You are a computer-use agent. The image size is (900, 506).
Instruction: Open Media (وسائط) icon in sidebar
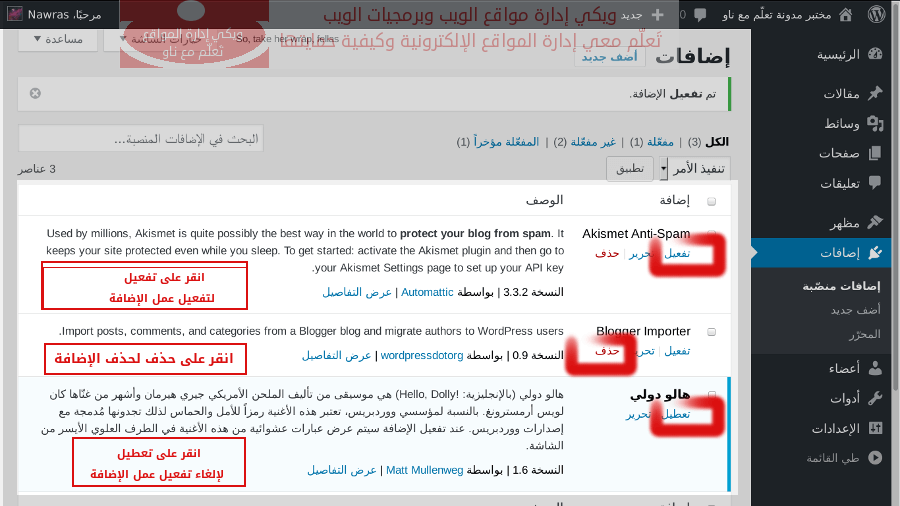875,123
